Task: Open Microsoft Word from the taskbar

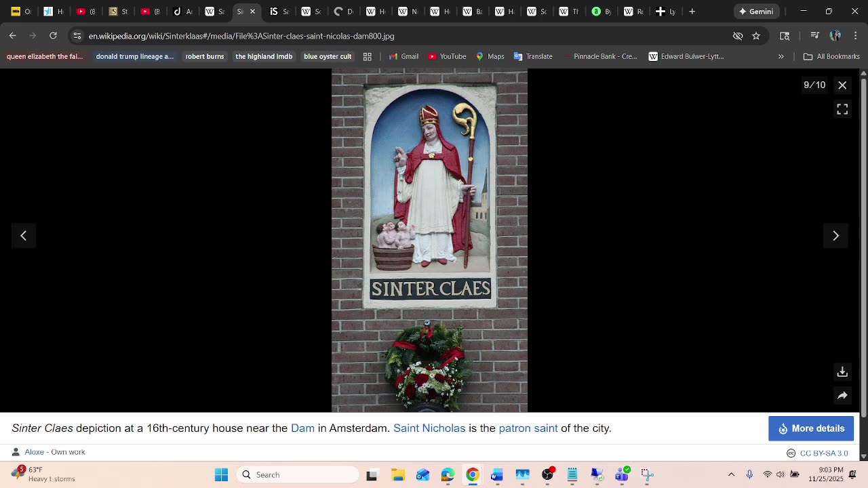Action: [497, 474]
